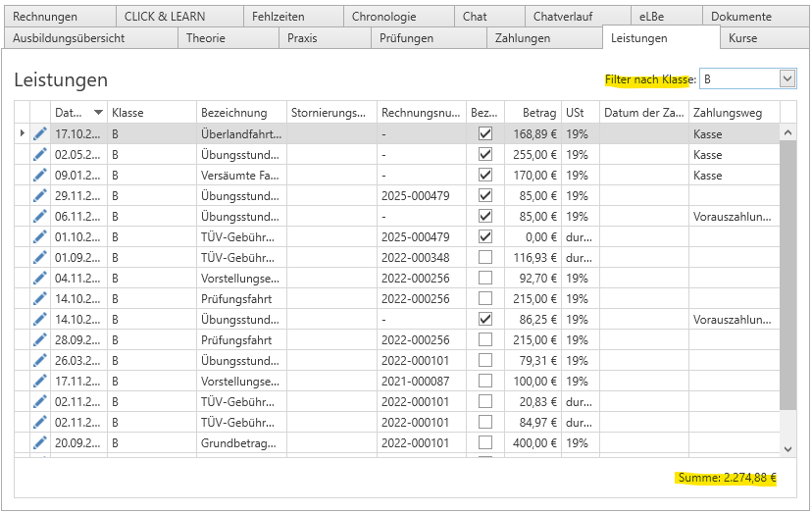Click the Summe: 2.274,88 € total
Image resolution: width=812 pixels, height=513 pixels.
[x=727, y=478]
